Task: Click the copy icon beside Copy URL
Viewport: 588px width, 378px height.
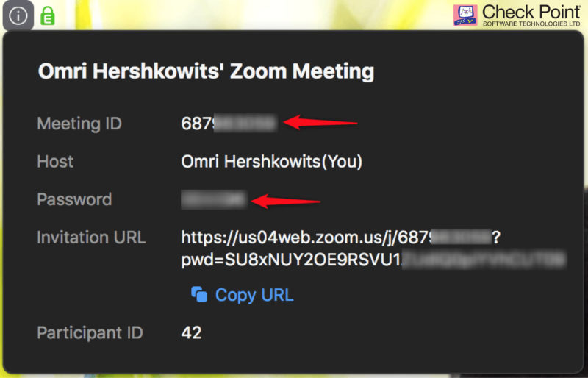Action: [199, 294]
